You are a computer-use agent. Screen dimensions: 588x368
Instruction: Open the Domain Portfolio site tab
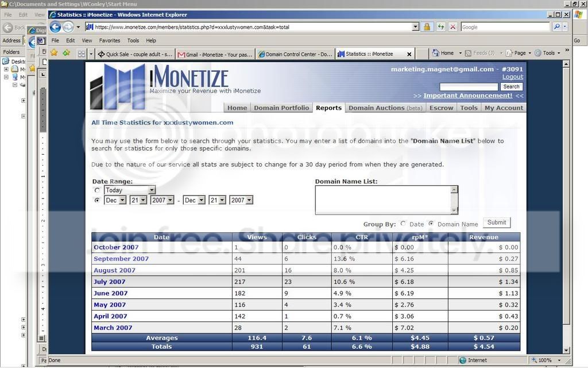281,108
